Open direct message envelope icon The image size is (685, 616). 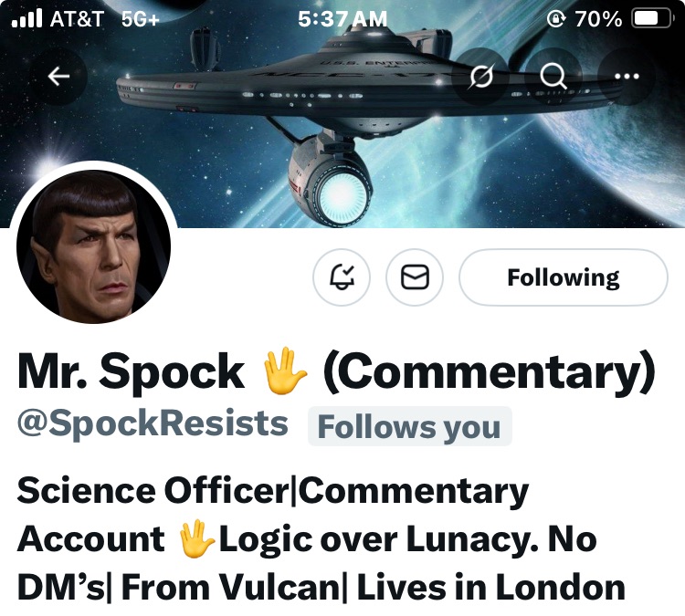415,277
